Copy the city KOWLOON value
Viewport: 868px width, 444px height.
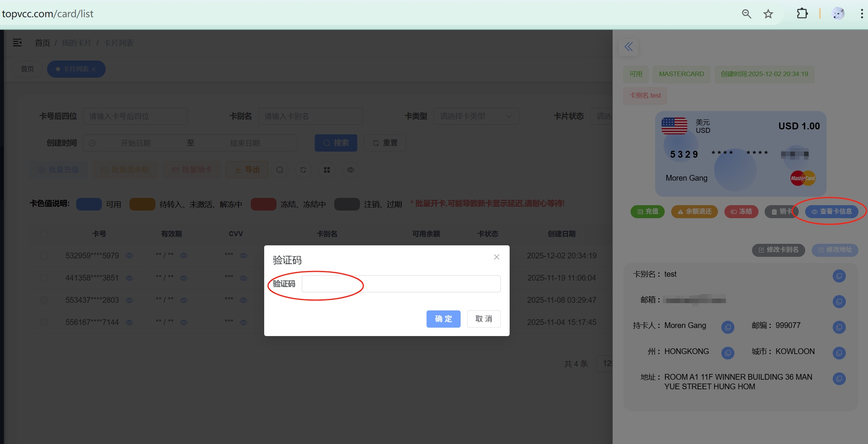click(x=839, y=353)
